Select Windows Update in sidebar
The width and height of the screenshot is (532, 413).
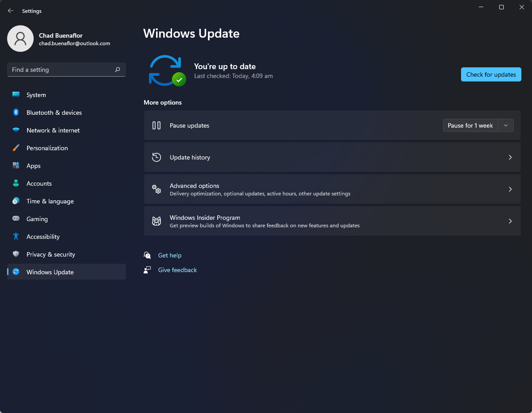[66, 272]
